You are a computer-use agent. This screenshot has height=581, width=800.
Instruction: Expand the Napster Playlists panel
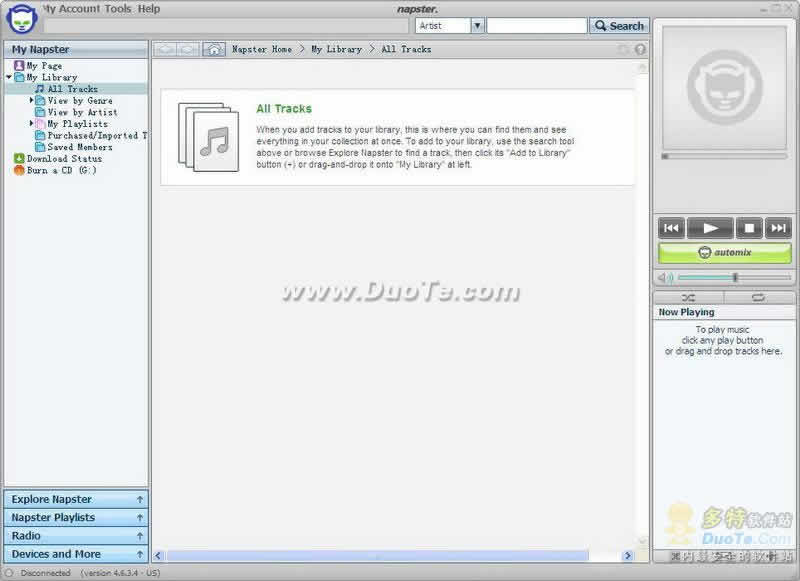point(76,518)
